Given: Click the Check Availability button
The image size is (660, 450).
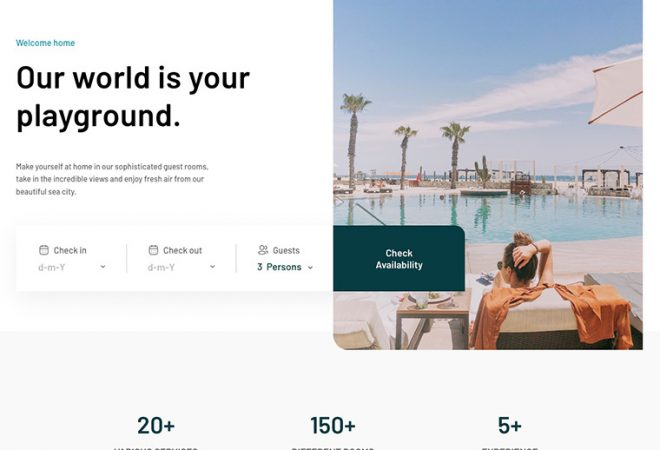Looking at the screenshot, I should click(x=399, y=258).
